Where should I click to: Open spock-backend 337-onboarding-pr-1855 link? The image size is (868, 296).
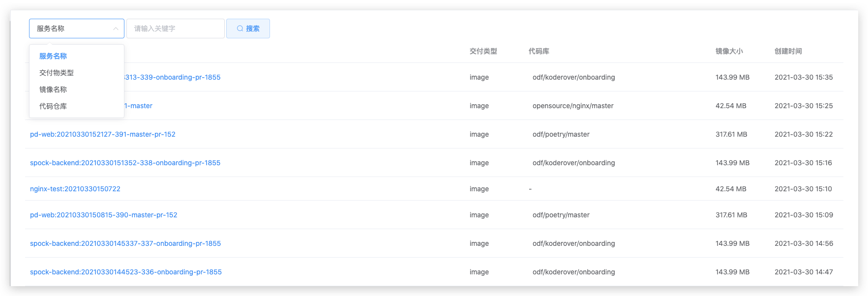tap(125, 243)
